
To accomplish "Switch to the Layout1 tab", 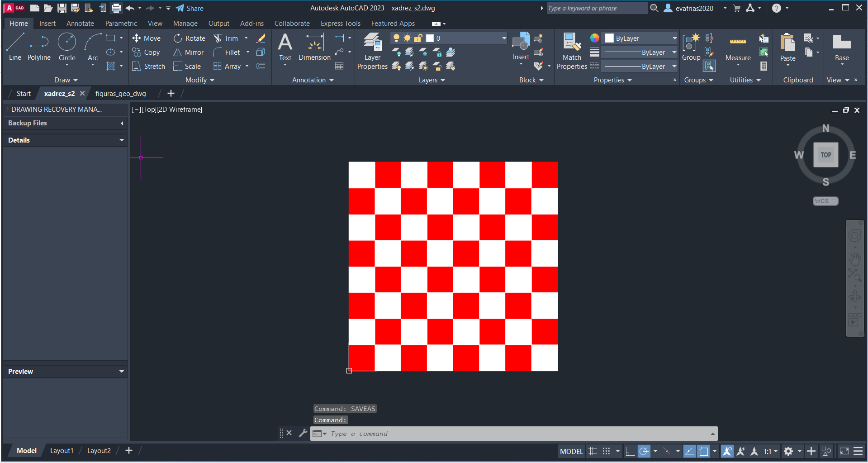I will pyautogui.click(x=62, y=451).
